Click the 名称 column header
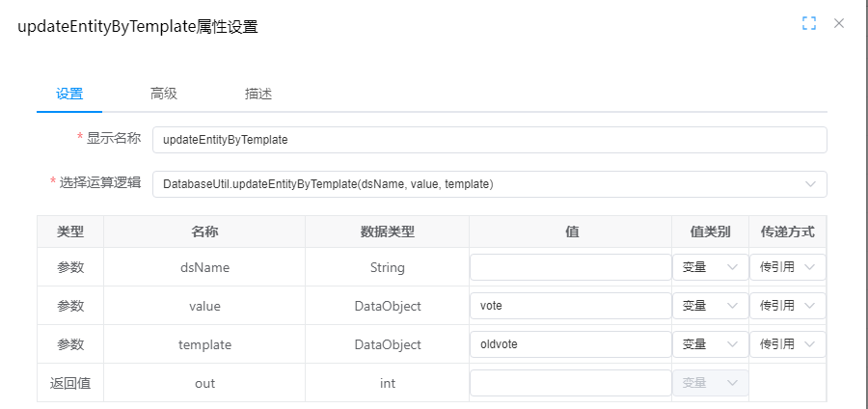868x409 pixels. 204,232
